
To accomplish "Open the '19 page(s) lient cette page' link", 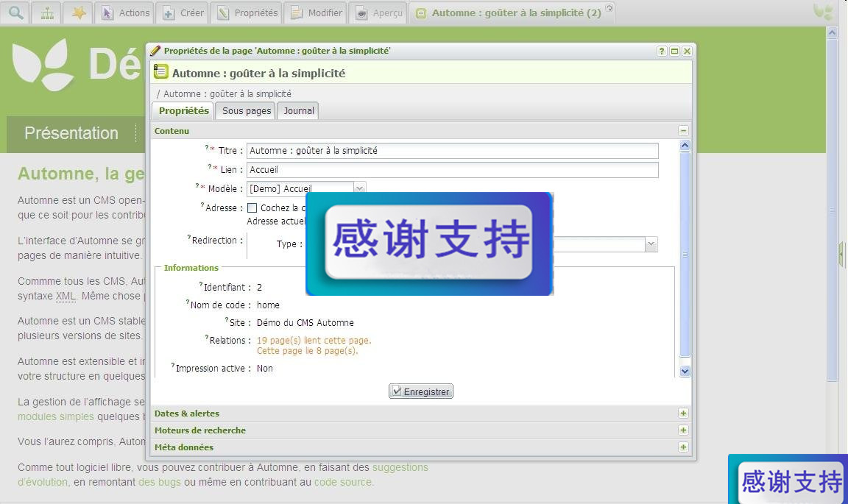I will (x=314, y=340).
